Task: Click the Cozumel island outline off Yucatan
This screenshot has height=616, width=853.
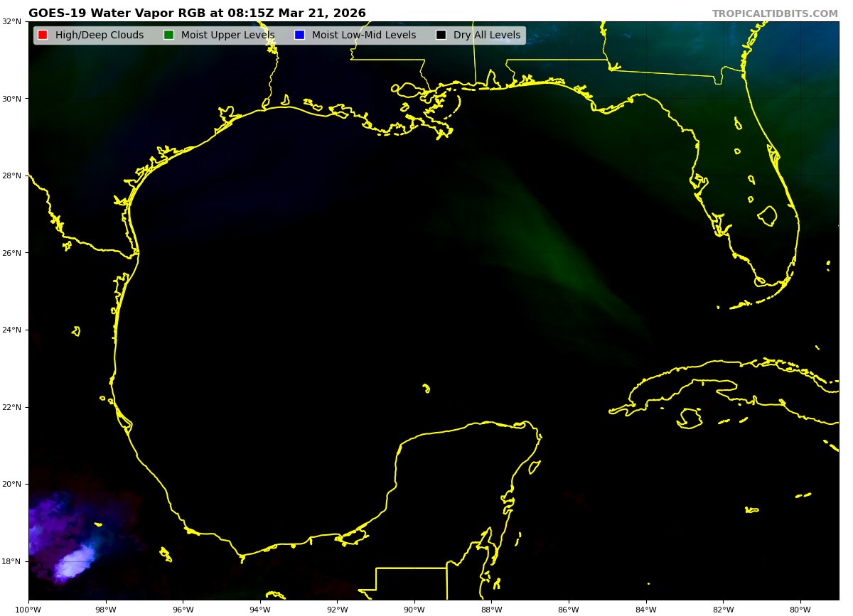Action: tap(535, 467)
